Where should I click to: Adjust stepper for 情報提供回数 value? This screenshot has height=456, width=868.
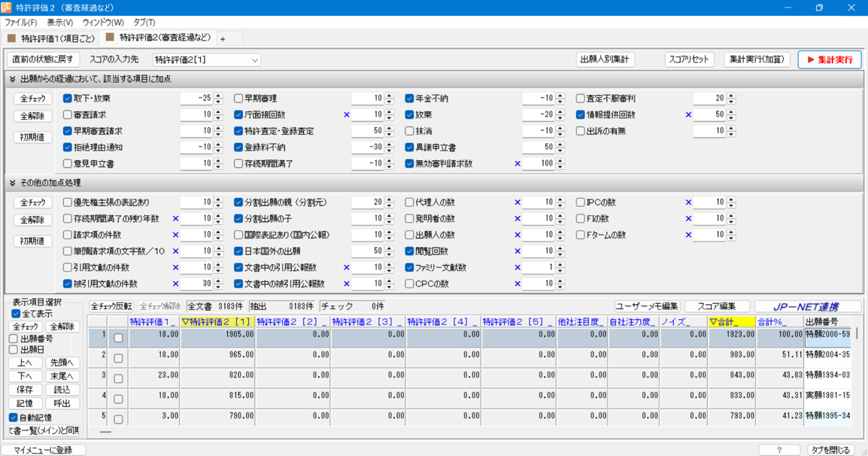point(731,114)
